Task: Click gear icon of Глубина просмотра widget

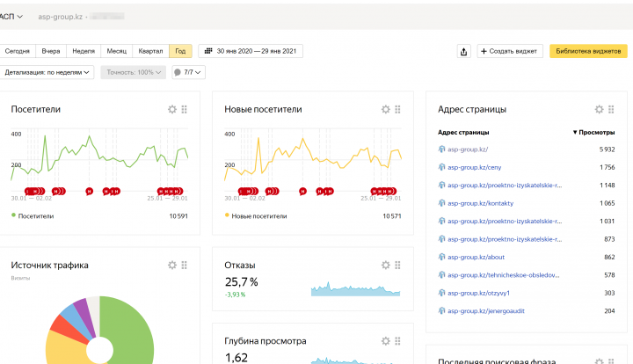Action: point(385,341)
